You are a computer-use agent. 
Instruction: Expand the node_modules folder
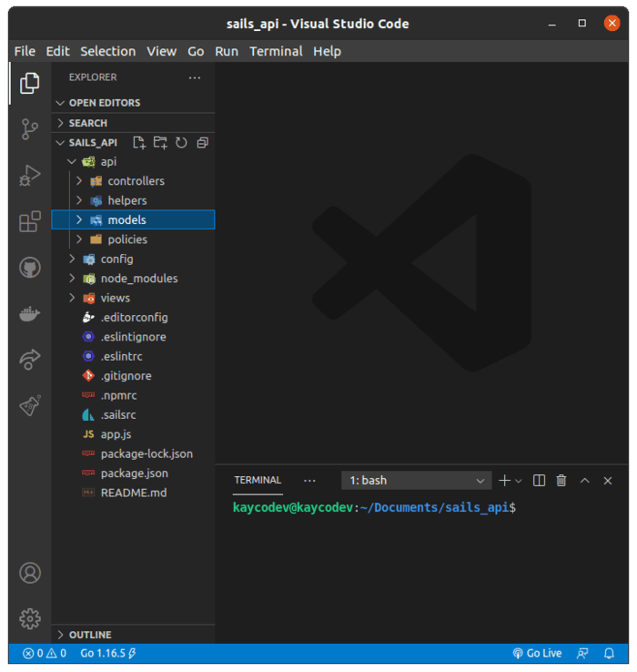coord(133,279)
